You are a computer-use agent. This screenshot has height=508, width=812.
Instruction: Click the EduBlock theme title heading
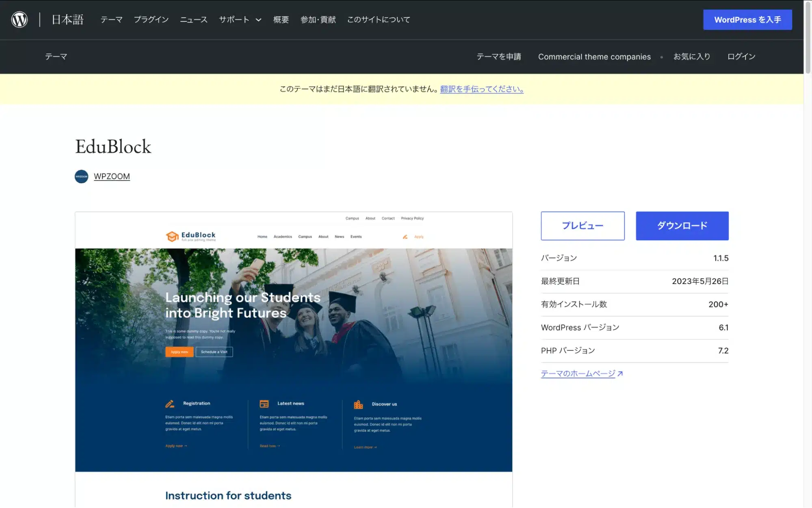pyautogui.click(x=113, y=146)
